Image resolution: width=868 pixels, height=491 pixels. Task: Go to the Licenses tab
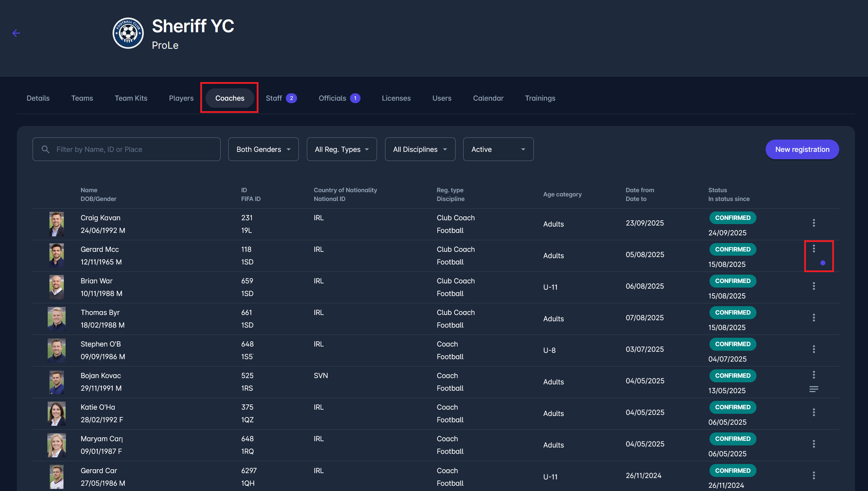pos(396,98)
